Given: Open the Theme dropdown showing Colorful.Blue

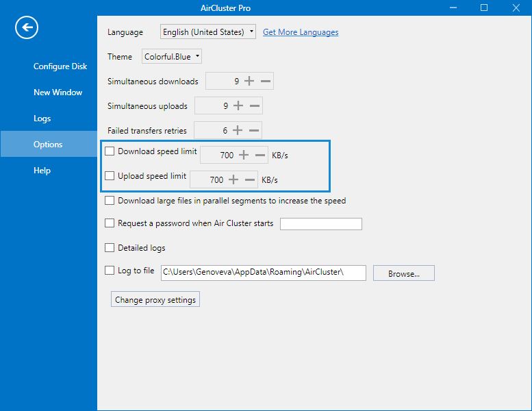Looking at the screenshot, I should tap(172, 56).
